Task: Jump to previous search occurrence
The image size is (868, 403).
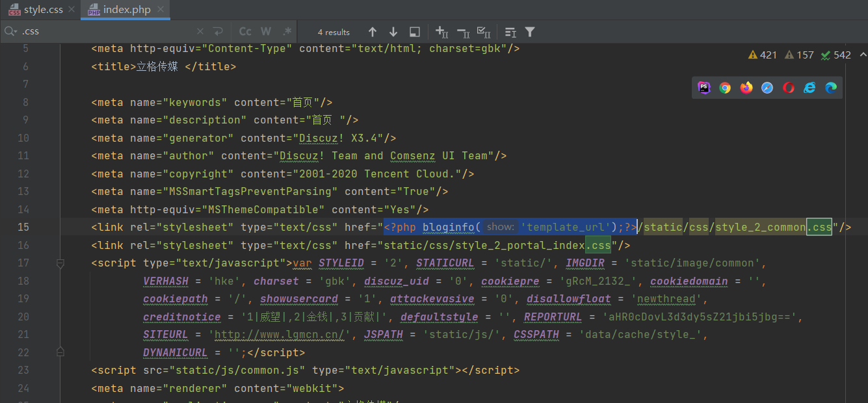Action: (x=373, y=32)
